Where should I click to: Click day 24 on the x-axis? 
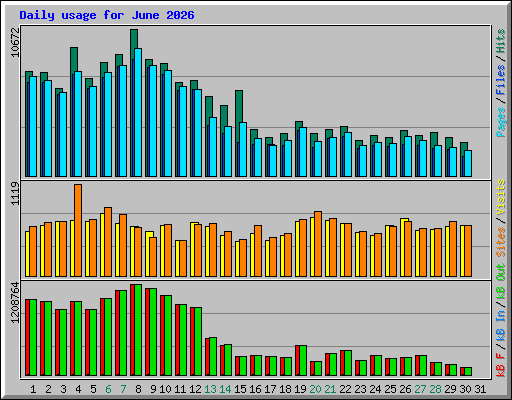point(375,389)
